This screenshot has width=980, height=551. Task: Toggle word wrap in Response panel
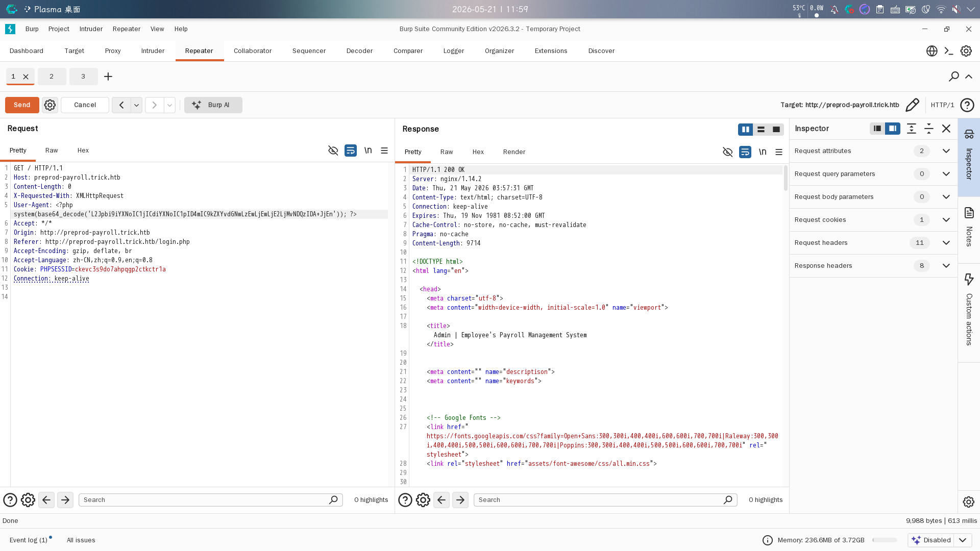coord(745,152)
